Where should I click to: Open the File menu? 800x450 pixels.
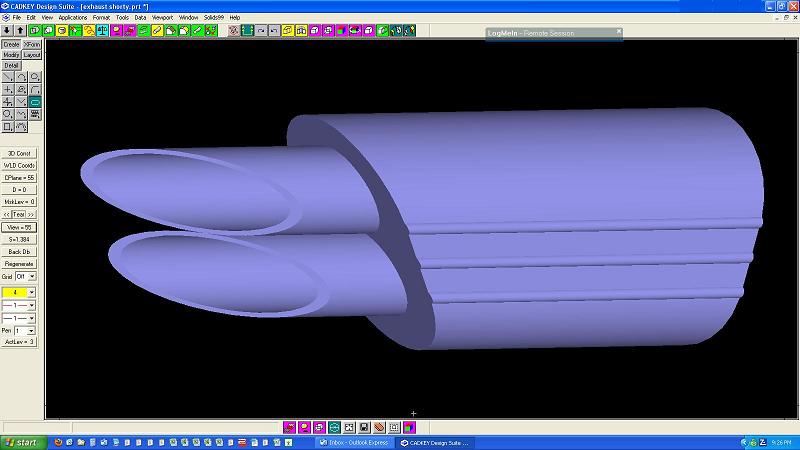coord(17,17)
